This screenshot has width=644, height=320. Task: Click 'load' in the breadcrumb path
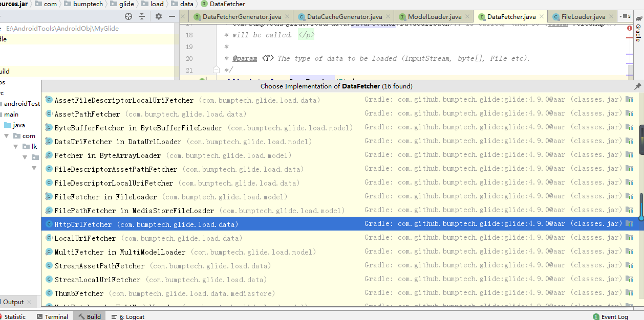(x=157, y=4)
